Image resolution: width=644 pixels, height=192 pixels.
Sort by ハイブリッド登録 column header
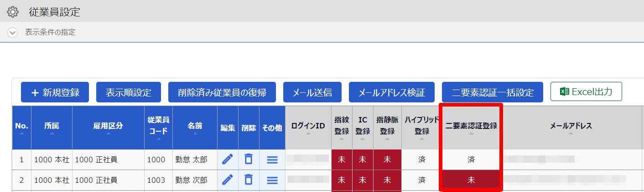pyautogui.click(x=422, y=128)
